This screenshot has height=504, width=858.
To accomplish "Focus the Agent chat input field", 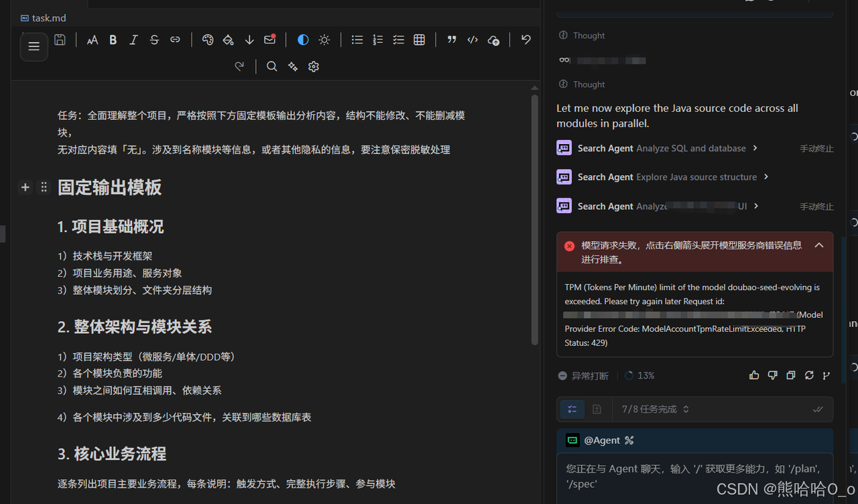I will pos(694,477).
